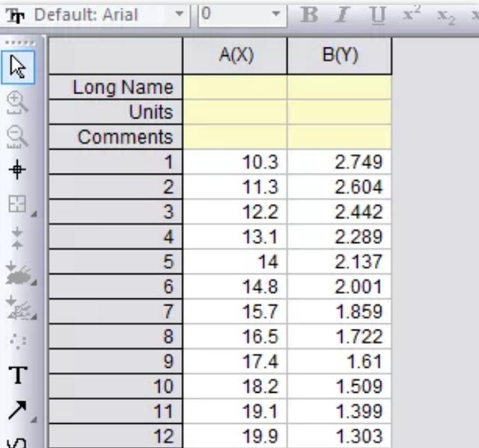This screenshot has width=479, height=448.
Task: Click cell containing 2.289
Action: [339, 236]
